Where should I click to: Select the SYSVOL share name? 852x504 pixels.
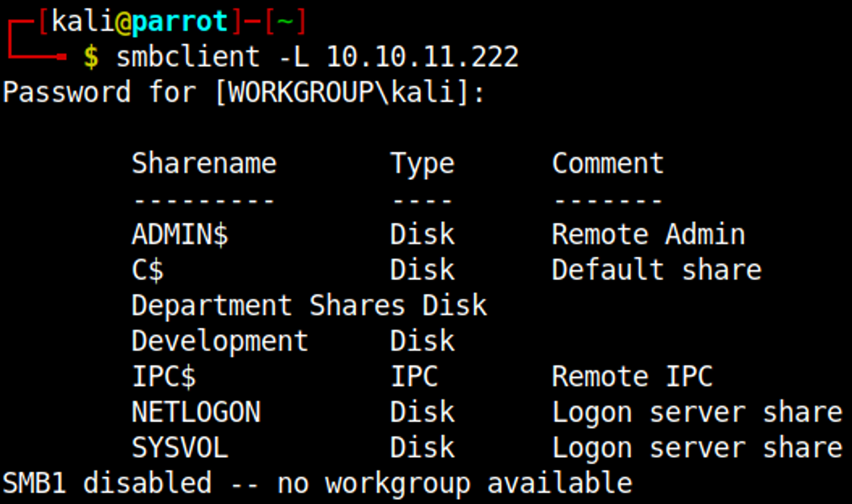[180, 448]
